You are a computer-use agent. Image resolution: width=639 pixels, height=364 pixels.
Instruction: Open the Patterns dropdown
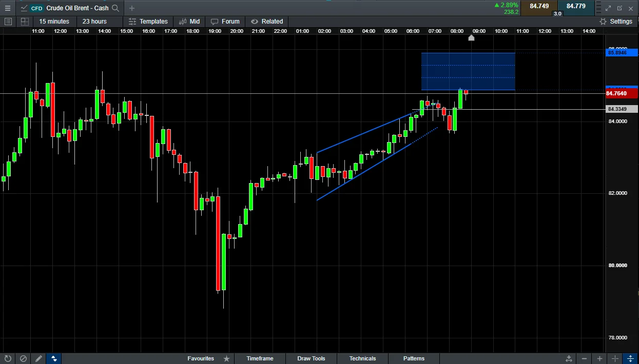414,358
